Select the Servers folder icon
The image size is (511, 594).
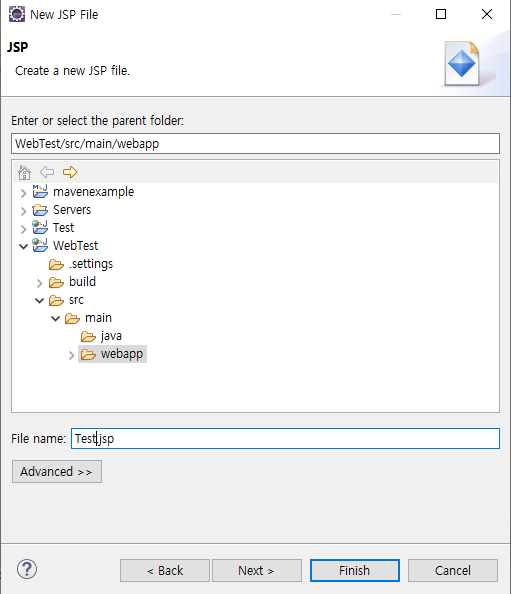click(x=40, y=210)
